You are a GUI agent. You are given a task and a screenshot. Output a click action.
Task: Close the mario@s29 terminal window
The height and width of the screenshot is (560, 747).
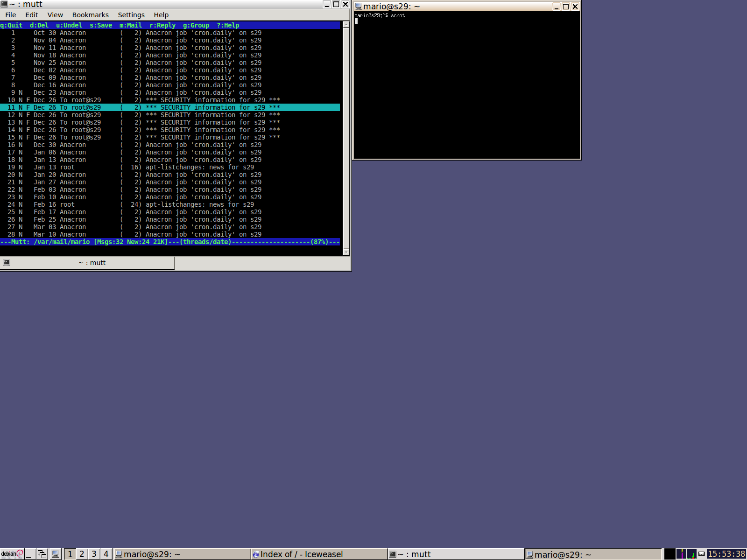pos(575,7)
